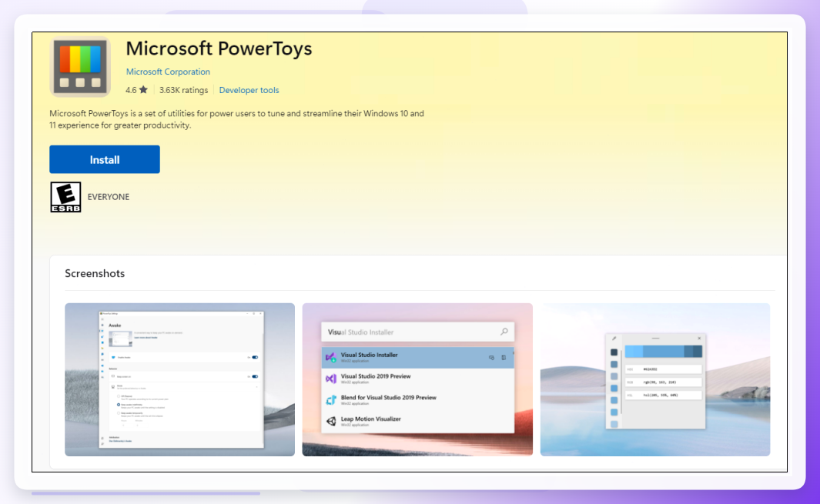Select the Keep awake indefinitely radio option
Viewport: 820px width, 504px height.
click(x=119, y=405)
